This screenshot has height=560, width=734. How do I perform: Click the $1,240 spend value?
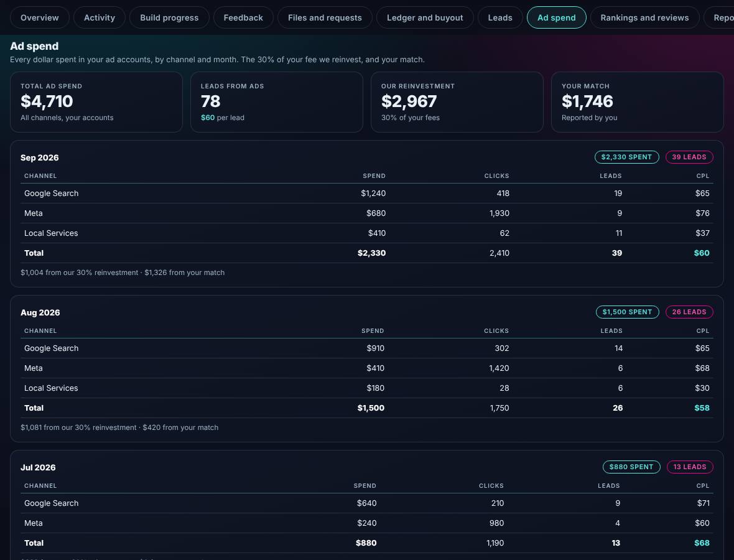[x=373, y=194]
